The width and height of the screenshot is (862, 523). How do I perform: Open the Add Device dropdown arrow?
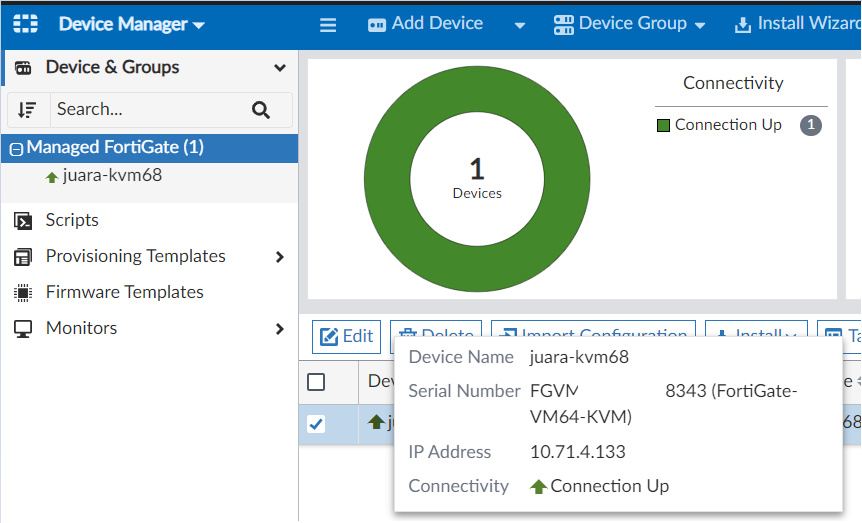(519, 25)
